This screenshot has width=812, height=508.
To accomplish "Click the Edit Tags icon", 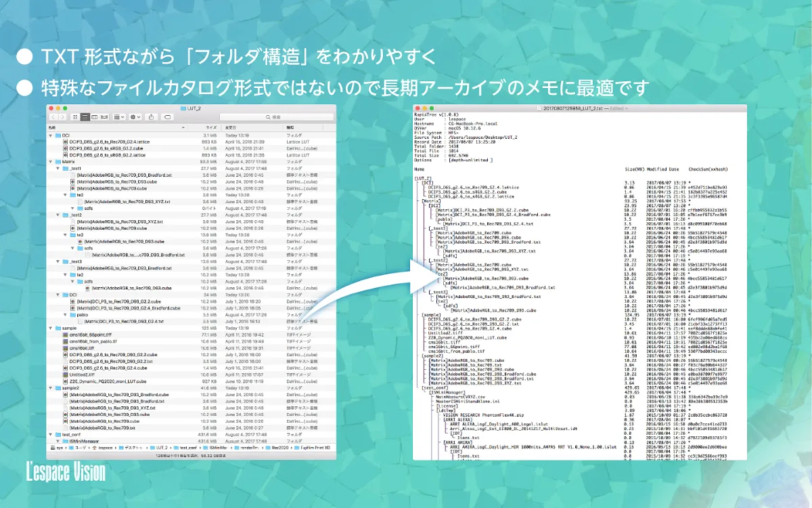I will 166,117.
